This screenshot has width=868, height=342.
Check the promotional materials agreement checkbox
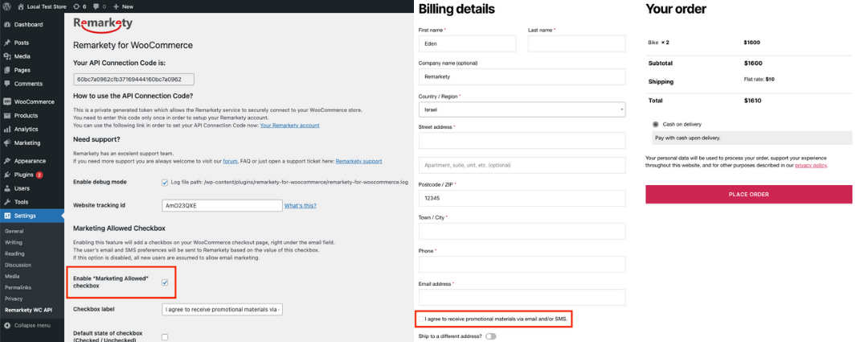click(x=422, y=319)
